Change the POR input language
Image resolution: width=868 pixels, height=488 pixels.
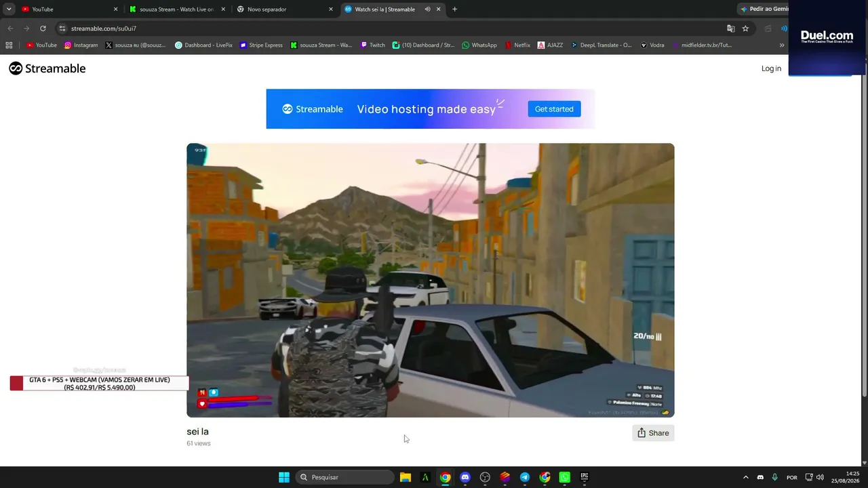coord(792,477)
